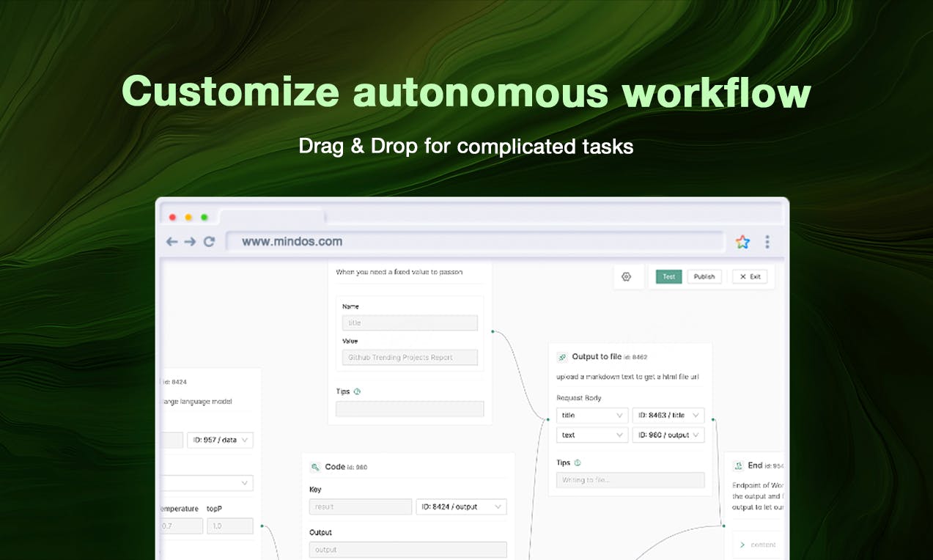
Task: Click the Tips info icon in Output node
Action: pyautogui.click(x=578, y=463)
